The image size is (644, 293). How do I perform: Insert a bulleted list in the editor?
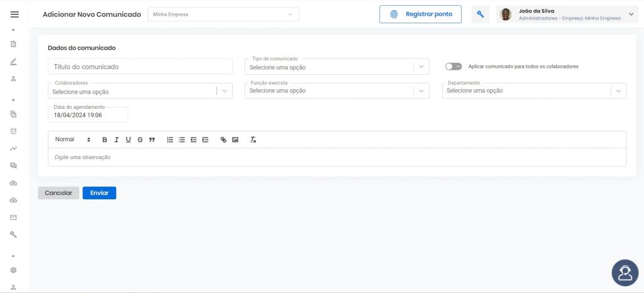182,140
